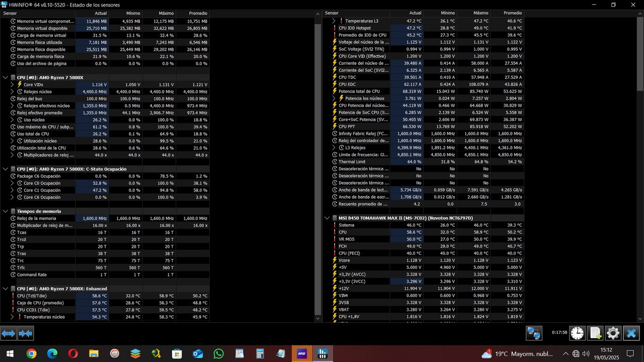Collapse CPU [#0]: AMD Ryzen 7 5800X group
This screenshot has width=644, height=362.
coord(6,77)
